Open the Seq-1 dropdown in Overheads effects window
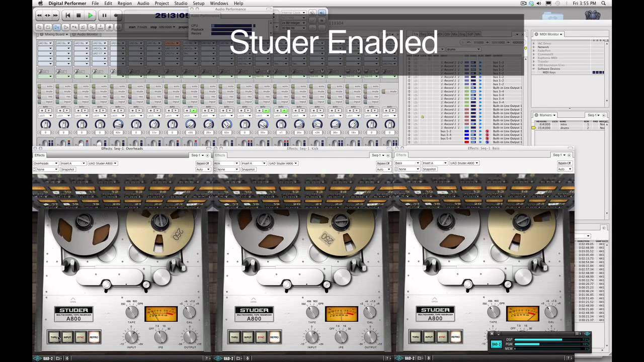 (197, 155)
